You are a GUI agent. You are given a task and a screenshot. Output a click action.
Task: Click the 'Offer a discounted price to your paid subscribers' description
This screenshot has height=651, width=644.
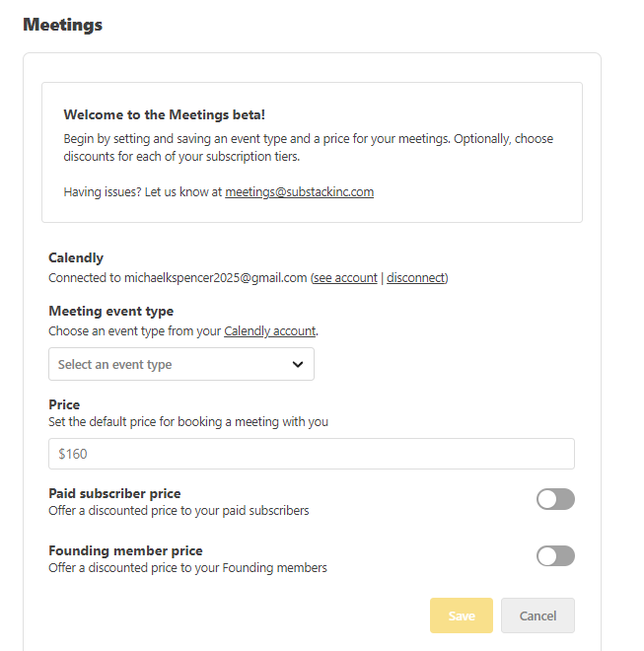point(179,511)
